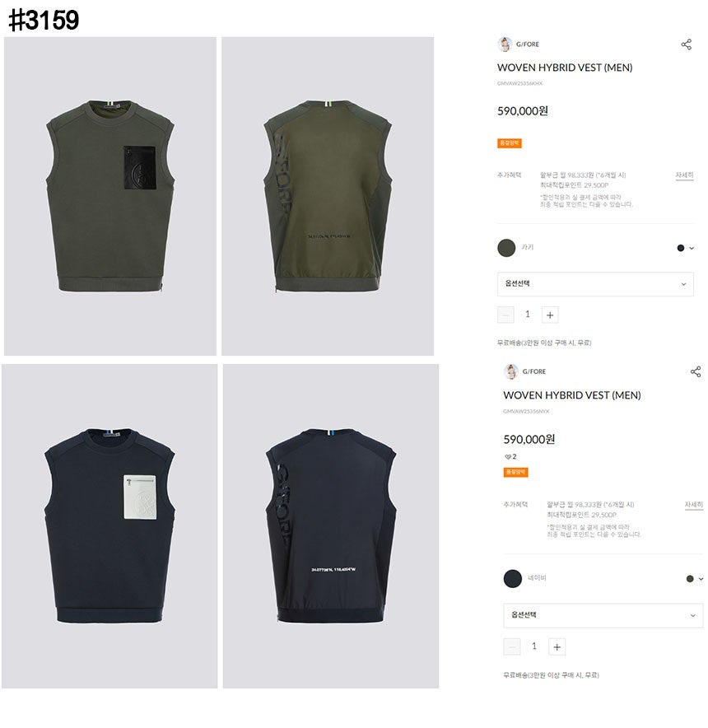The image size is (708, 728).
Task: Click heart like icon under navy vest price
Action: click(507, 457)
